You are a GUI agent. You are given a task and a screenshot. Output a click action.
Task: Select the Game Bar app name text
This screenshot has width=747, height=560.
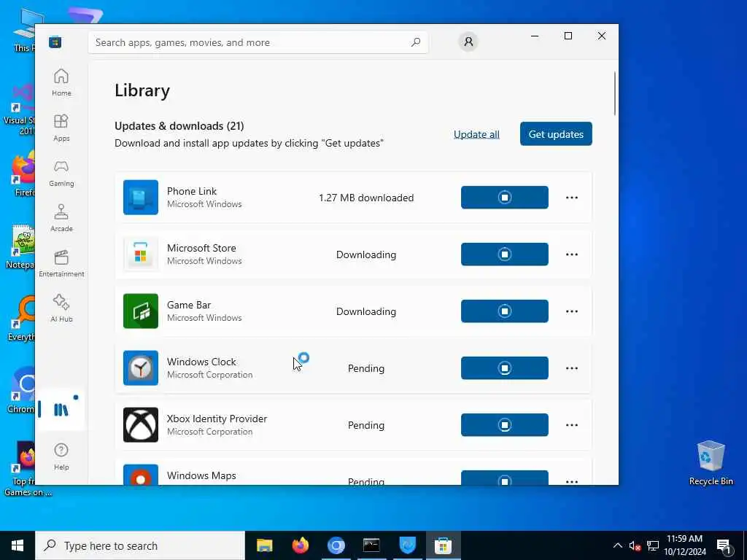(x=189, y=305)
